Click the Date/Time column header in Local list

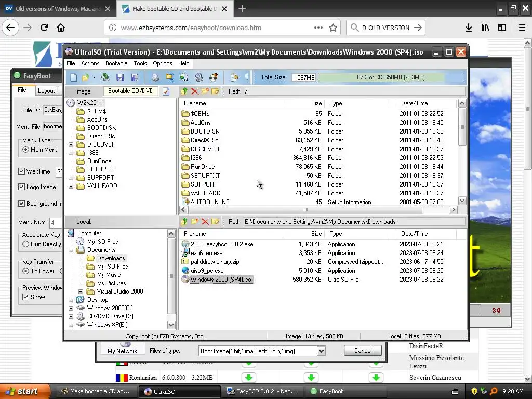click(426, 234)
